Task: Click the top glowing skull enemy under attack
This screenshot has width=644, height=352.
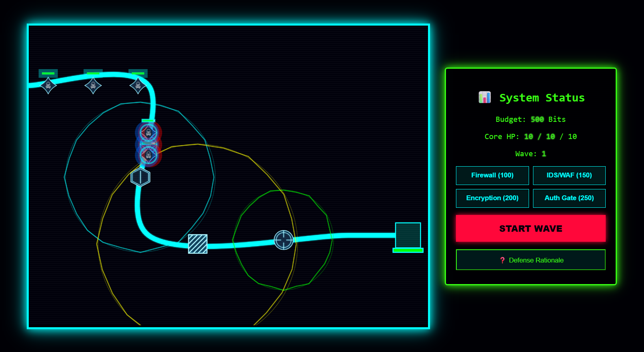Action: click(x=149, y=133)
